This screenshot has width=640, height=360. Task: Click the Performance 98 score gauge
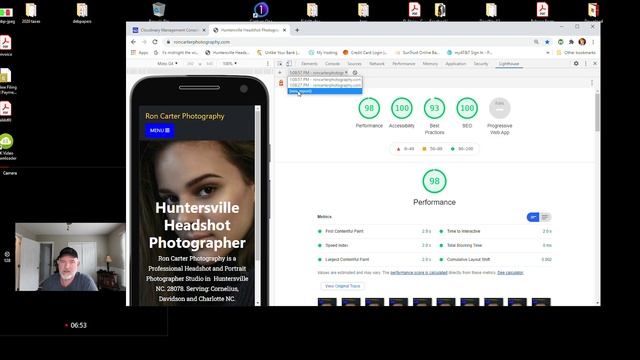point(369,108)
